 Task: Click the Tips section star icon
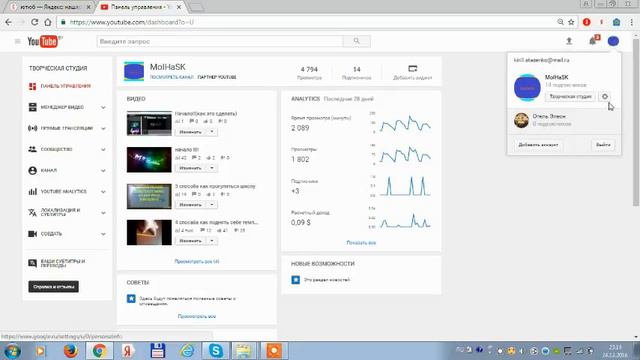131,298
